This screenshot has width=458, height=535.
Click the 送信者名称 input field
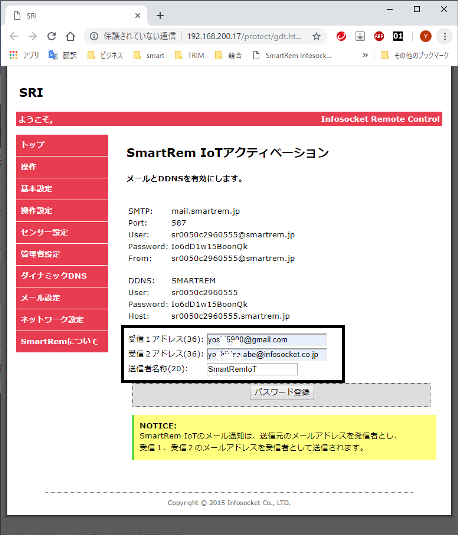252,369
